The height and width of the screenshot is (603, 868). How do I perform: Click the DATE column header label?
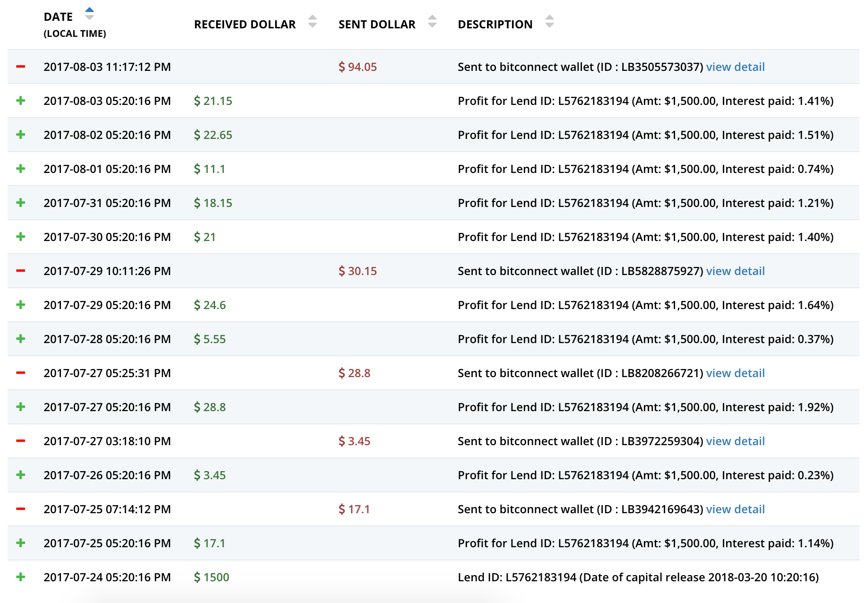coord(58,17)
